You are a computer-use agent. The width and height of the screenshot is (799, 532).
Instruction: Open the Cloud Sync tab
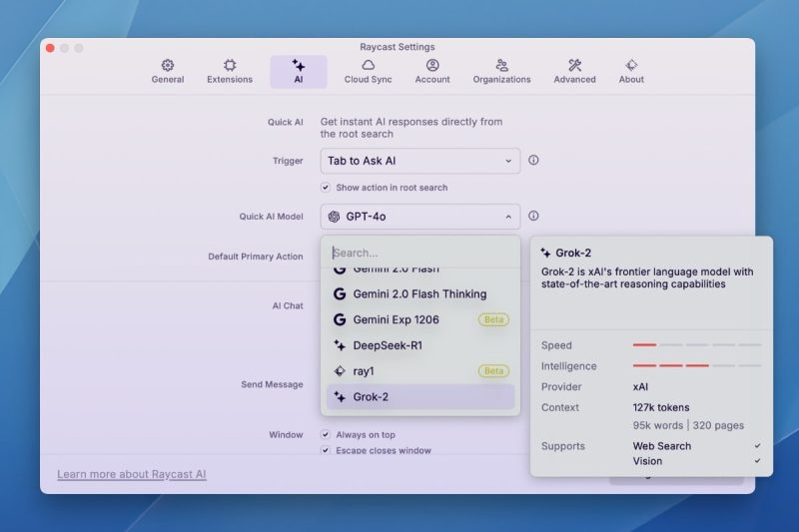(x=368, y=71)
